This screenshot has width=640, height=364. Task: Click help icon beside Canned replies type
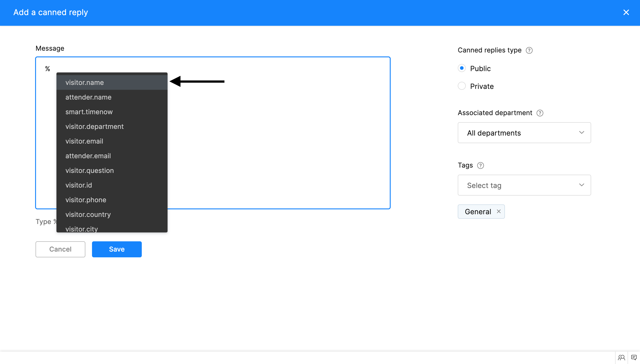(529, 50)
